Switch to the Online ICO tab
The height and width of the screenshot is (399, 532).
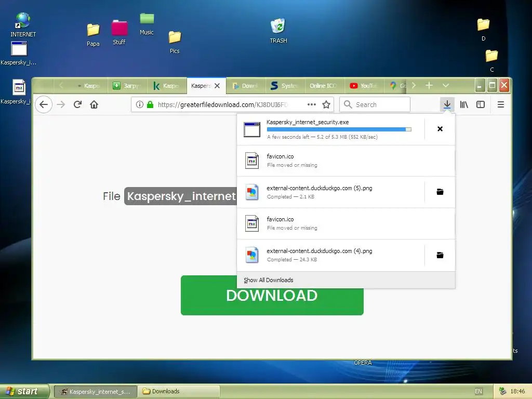click(x=324, y=86)
